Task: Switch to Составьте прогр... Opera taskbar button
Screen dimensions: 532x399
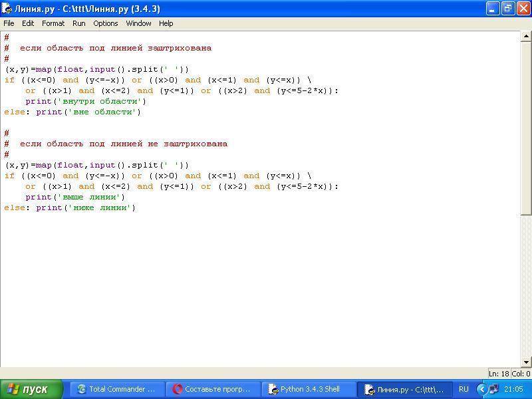Action: coord(213,389)
